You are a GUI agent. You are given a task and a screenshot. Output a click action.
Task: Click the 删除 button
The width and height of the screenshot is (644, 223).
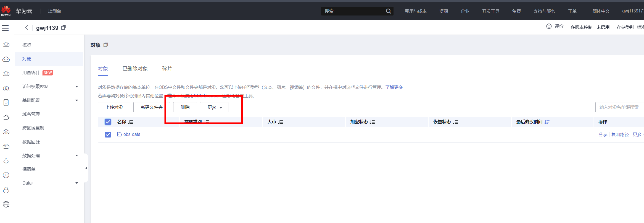coord(185,107)
